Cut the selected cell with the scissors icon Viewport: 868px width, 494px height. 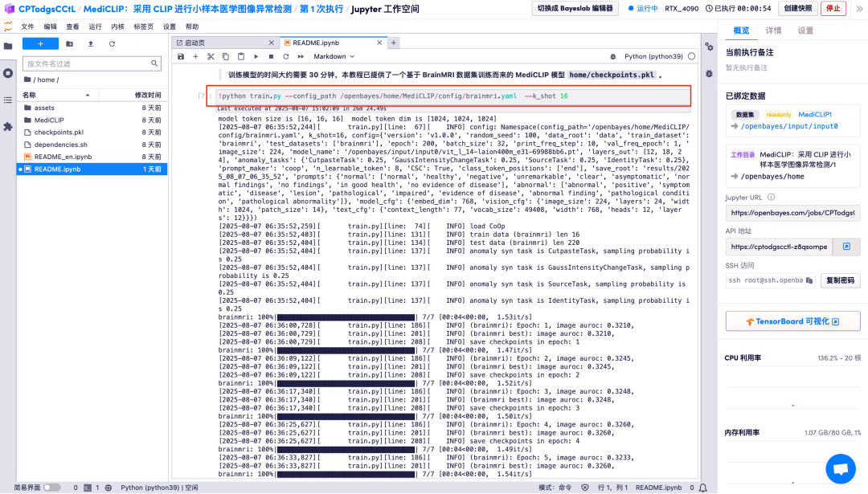[211, 56]
